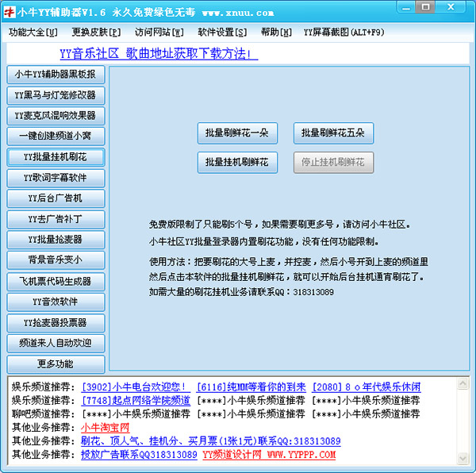Open the red 小牛淘宝网 link

105,428
